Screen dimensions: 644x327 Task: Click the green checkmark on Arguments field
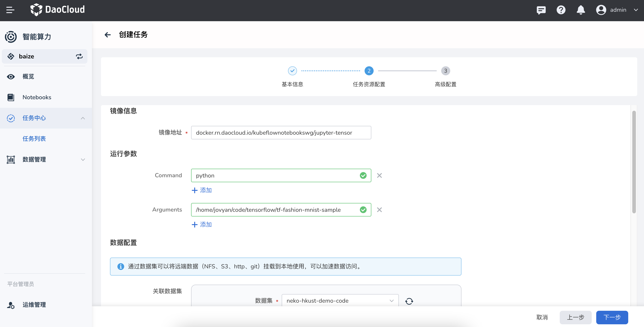(363, 210)
